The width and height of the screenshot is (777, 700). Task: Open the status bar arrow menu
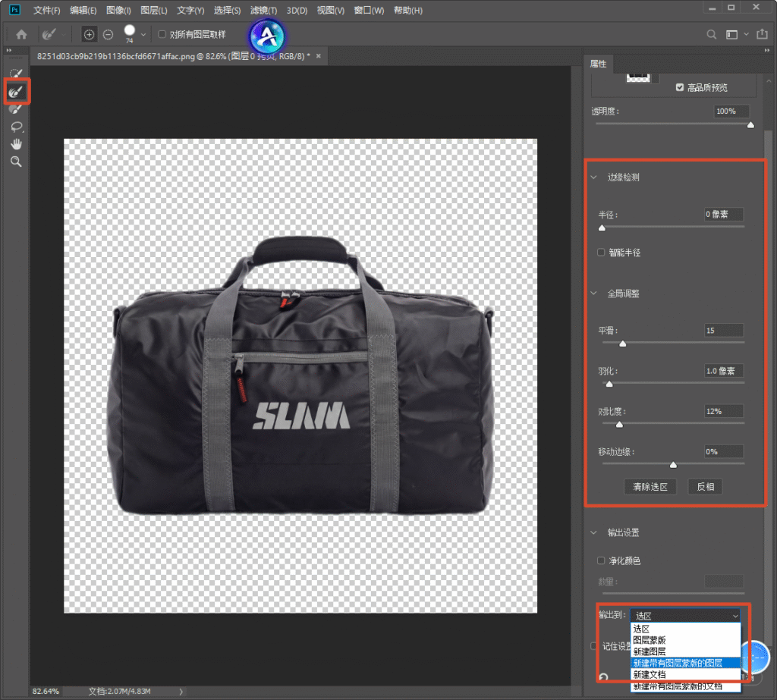tap(181, 692)
